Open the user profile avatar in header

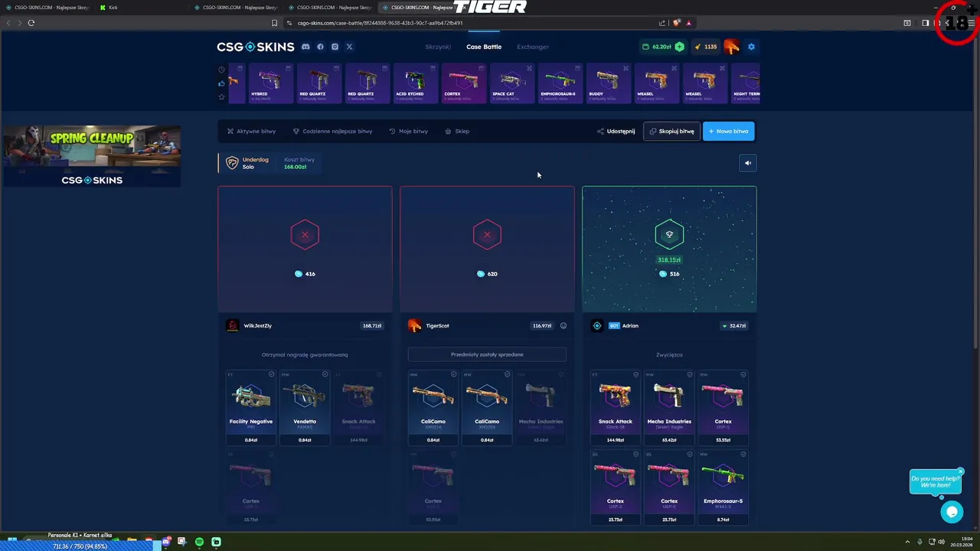[731, 47]
